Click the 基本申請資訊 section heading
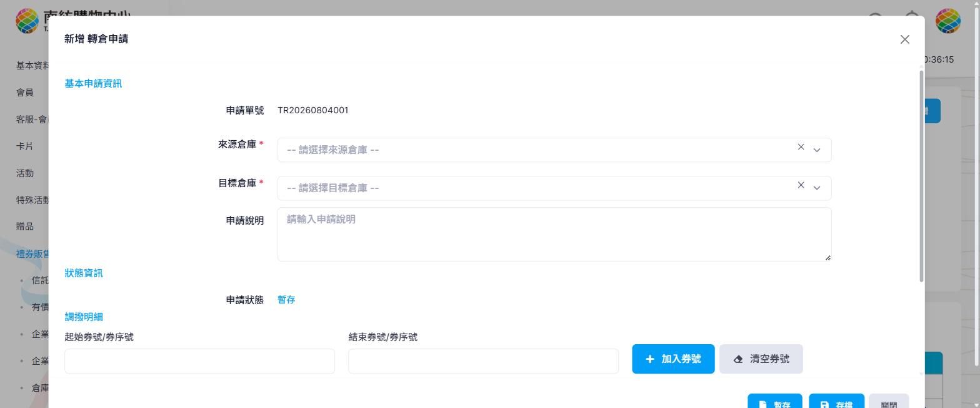Screen dimensions: 980x408 click(93, 83)
